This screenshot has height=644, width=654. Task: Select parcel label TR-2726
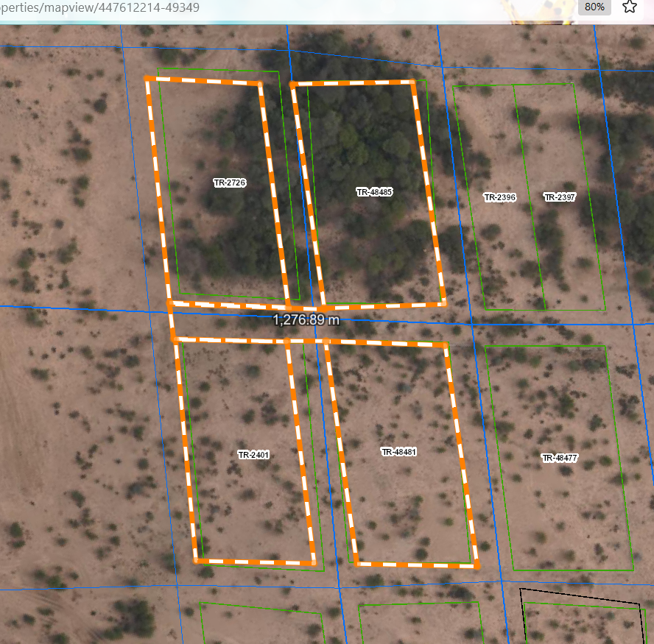tap(229, 183)
